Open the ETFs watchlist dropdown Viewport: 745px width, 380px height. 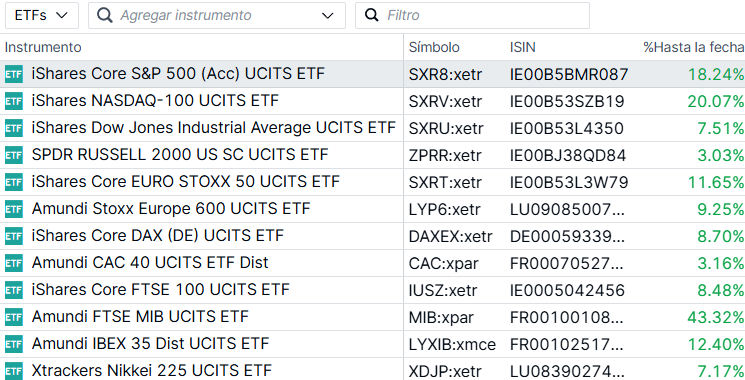coord(42,15)
